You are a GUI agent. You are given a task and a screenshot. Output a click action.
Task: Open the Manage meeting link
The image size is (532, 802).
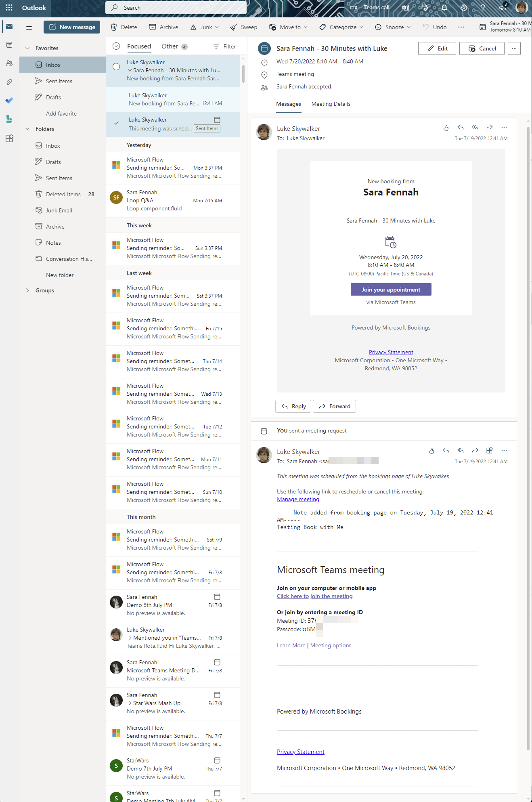298,500
